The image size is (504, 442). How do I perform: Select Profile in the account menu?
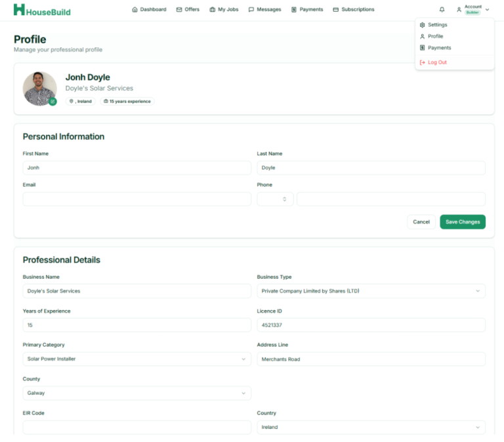[x=435, y=37]
